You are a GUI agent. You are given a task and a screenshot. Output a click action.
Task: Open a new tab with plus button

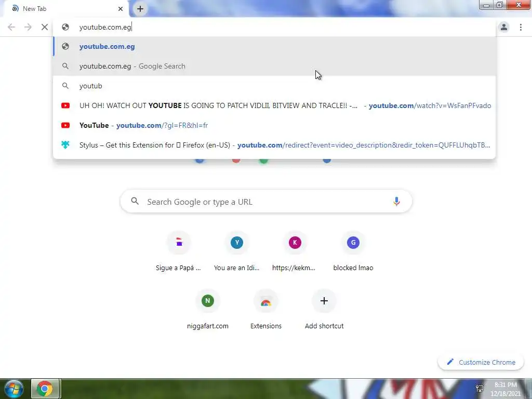tap(140, 9)
